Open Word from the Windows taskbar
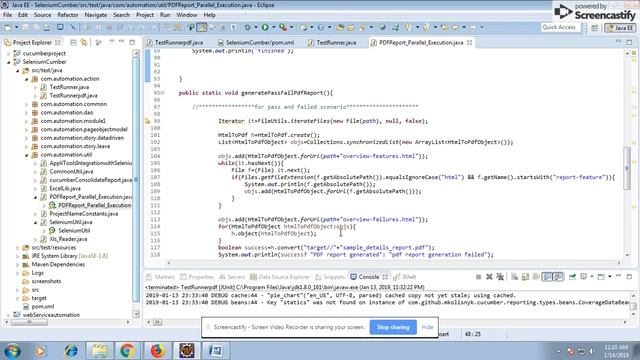 (216, 351)
